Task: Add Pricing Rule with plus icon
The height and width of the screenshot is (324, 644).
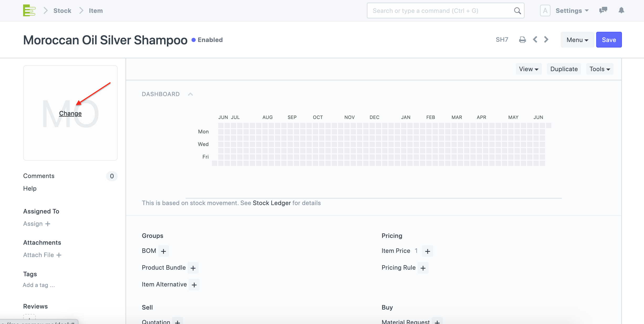Action: 423,268
